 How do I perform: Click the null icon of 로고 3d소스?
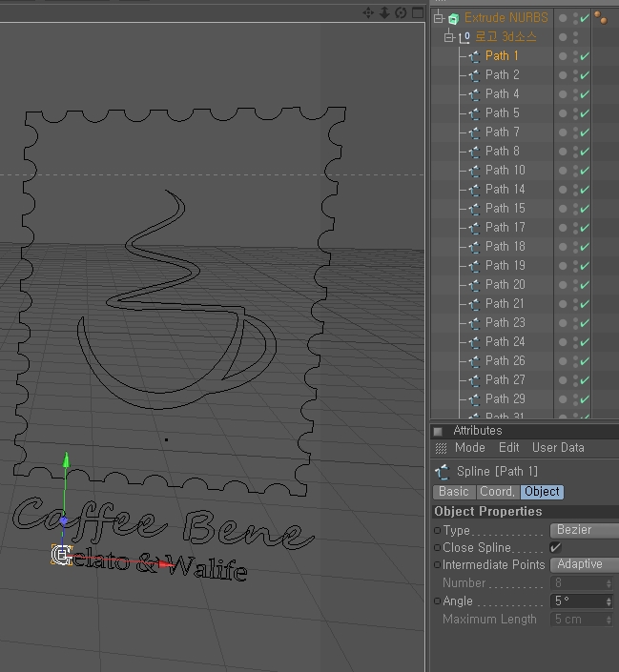pos(464,38)
